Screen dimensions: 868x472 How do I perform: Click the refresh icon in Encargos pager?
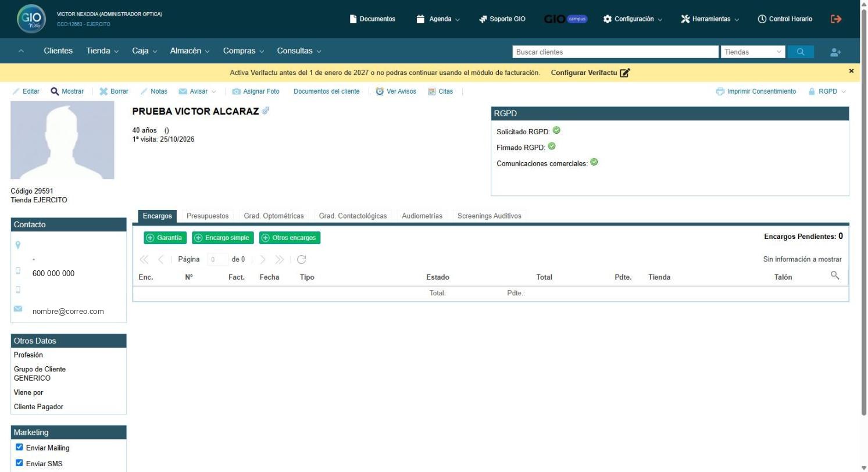[x=301, y=259]
